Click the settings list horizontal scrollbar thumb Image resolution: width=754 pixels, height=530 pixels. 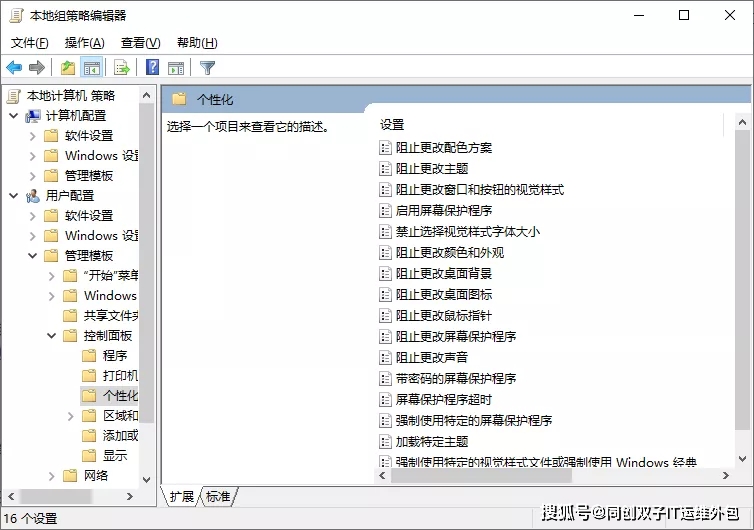(x=481, y=476)
